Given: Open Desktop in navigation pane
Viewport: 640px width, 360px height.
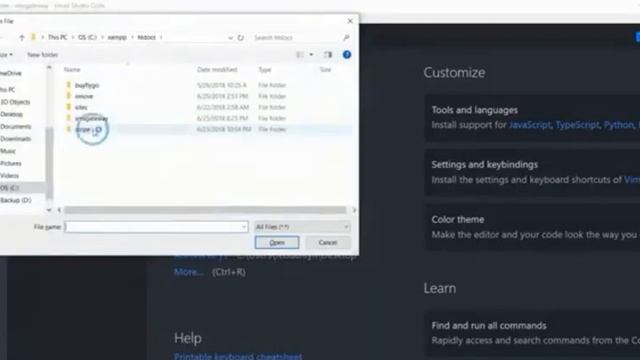Looking at the screenshot, I should [x=11, y=114].
